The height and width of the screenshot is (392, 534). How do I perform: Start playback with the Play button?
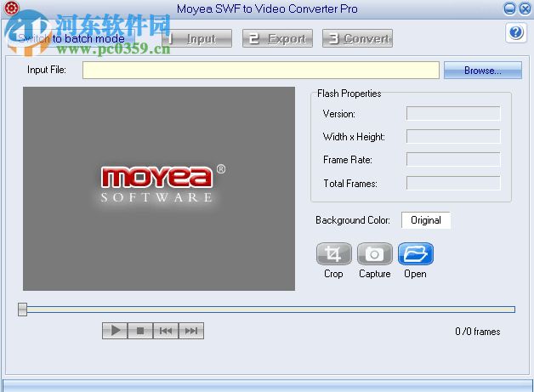tap(115, 331)
